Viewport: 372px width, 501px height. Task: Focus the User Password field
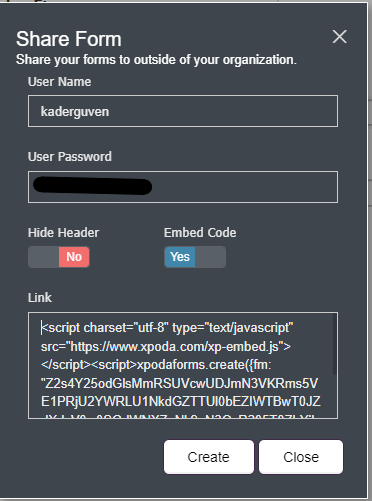[183, 187]
